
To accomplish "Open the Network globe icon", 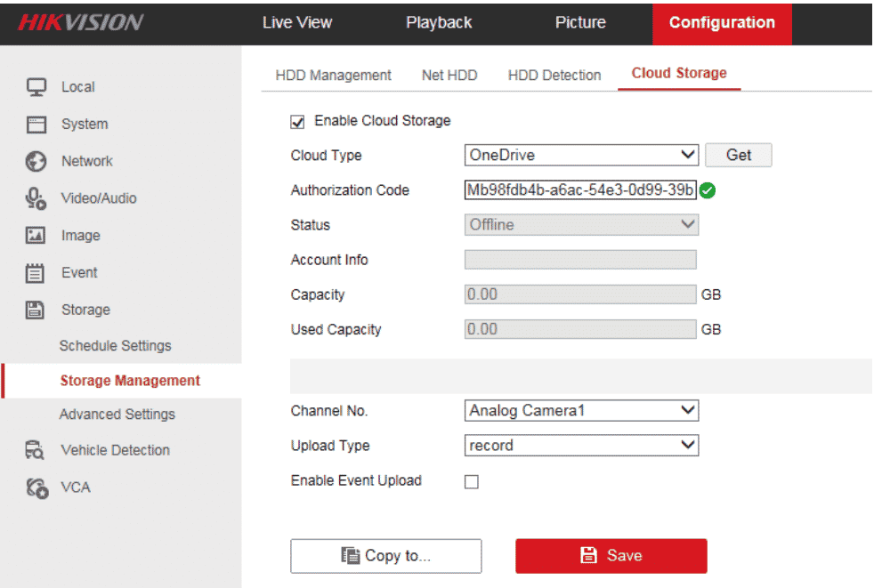I will (36, 161).
